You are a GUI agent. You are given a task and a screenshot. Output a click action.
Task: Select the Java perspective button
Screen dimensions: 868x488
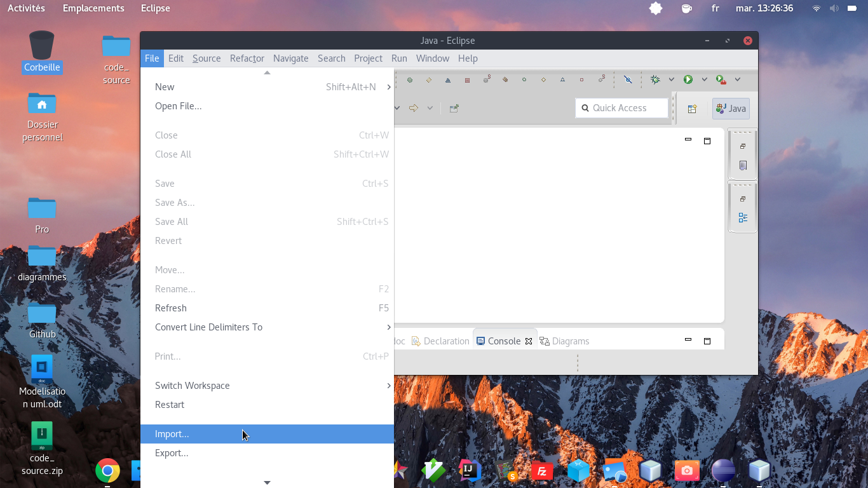[x=731, y=109]
